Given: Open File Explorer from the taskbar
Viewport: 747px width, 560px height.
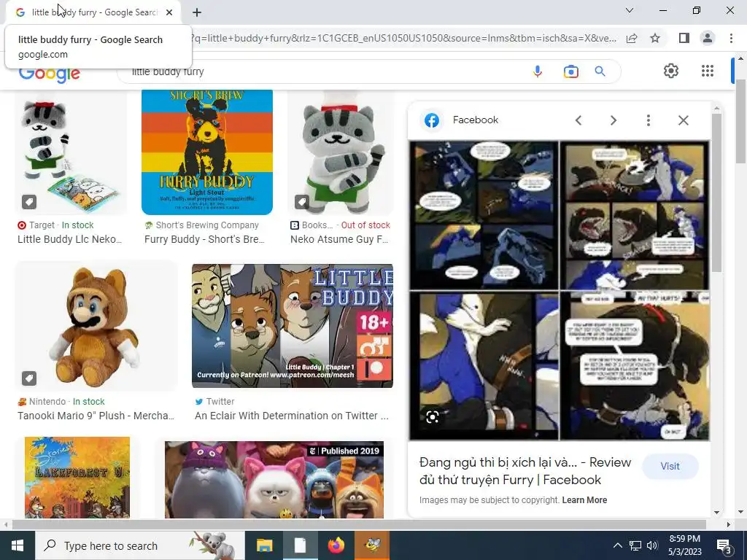Looking at the screenshot, I should [264, 545].
